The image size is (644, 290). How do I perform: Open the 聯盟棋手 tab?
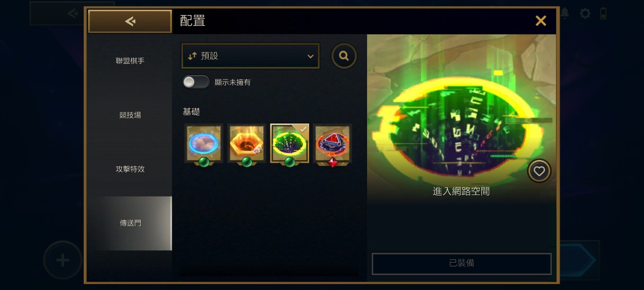point(130,61)
